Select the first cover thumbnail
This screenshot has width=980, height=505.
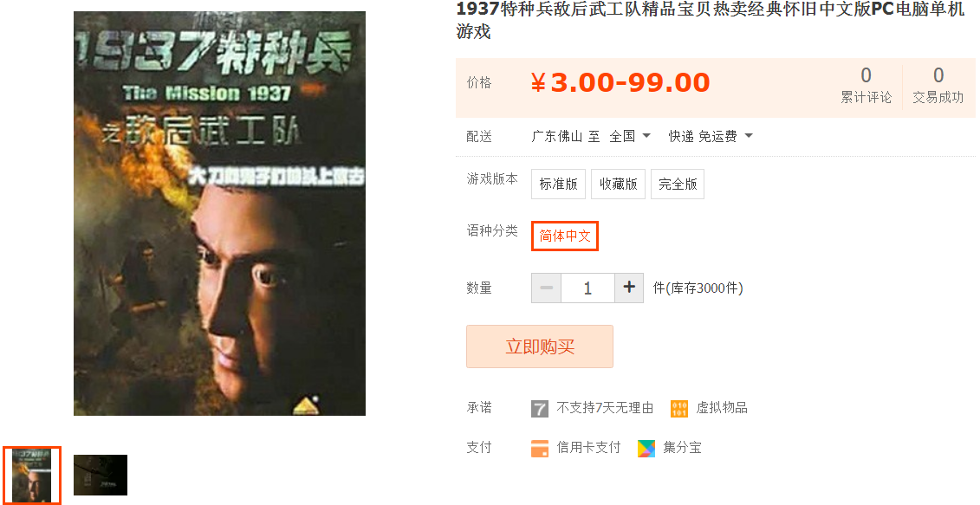(x=32, y=476)
